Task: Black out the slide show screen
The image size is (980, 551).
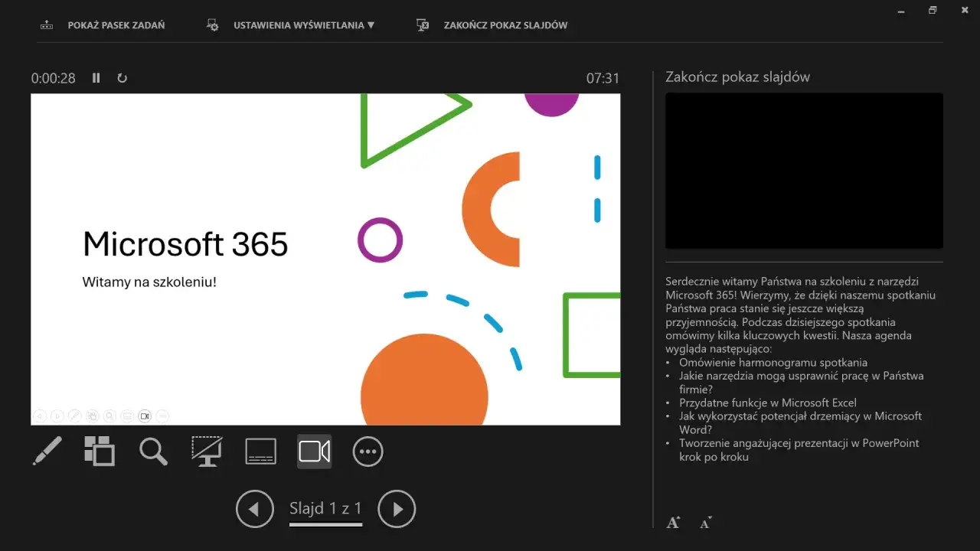Action: (207, 452)
